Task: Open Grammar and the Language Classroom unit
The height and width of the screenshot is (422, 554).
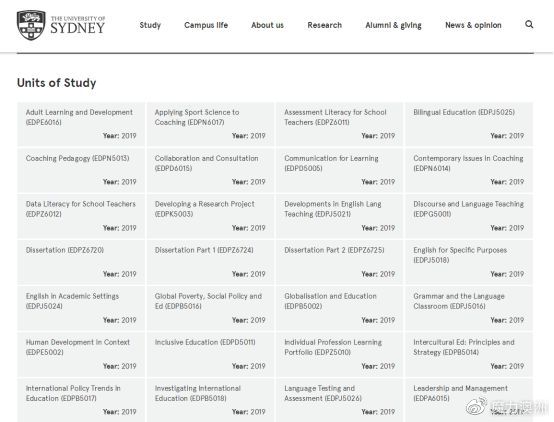Action: point(469,308)
